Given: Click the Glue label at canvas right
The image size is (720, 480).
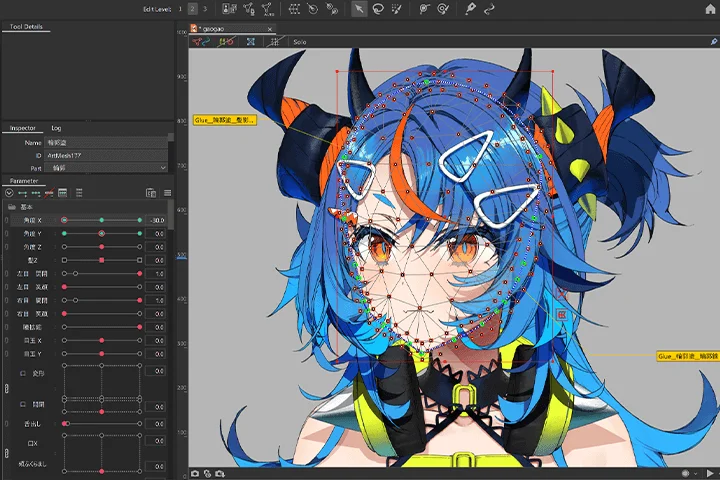Looking at the screenshot, I should coord(688,356).
